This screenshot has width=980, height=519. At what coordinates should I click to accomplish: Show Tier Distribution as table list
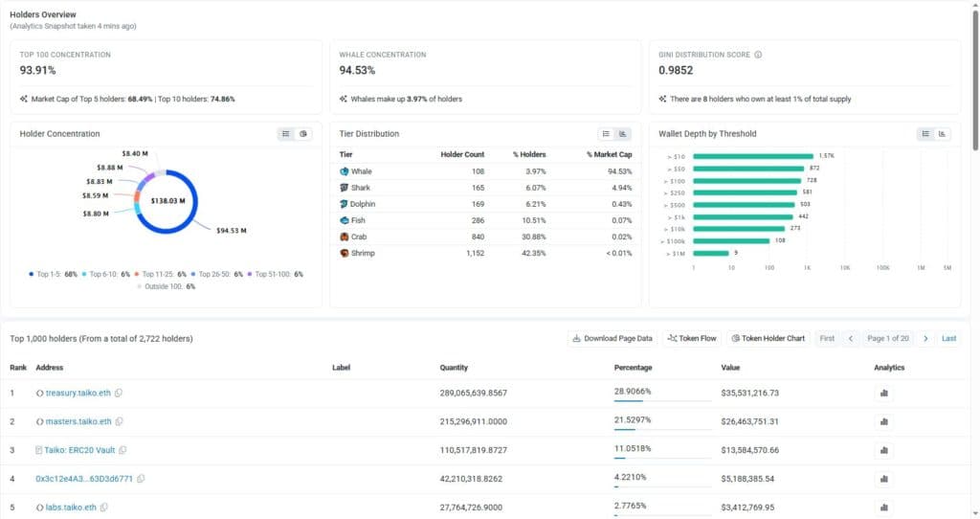tap(606, 134)
